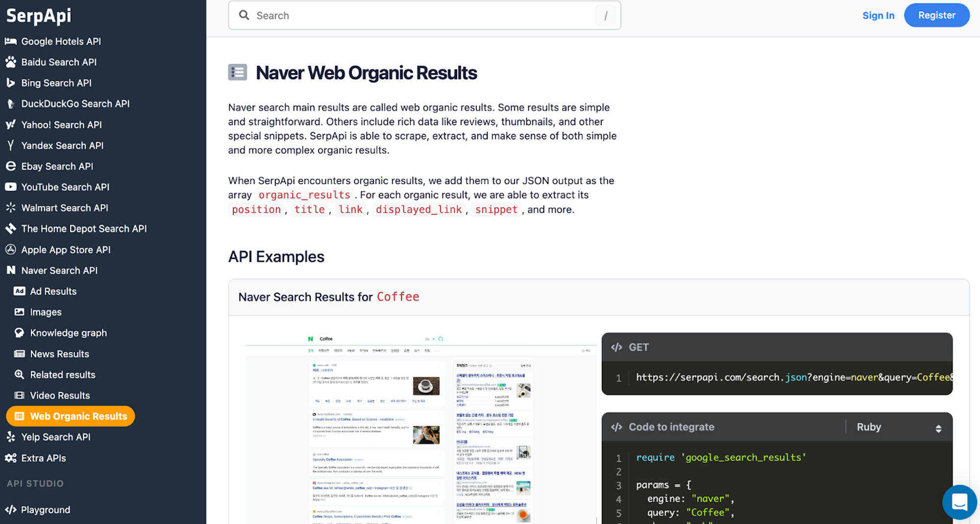Click the Baidu paw icon

[11, 62]
